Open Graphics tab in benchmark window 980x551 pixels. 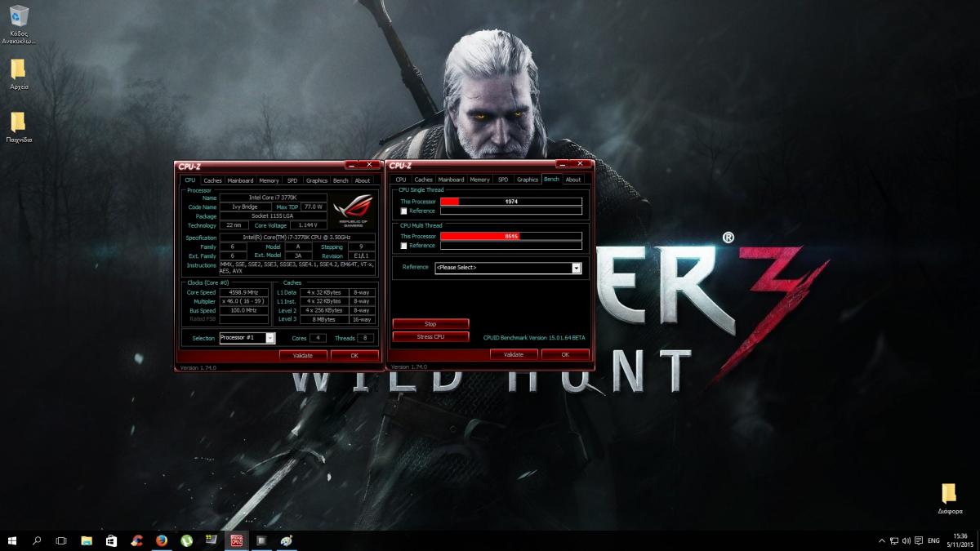click(528, 180)
